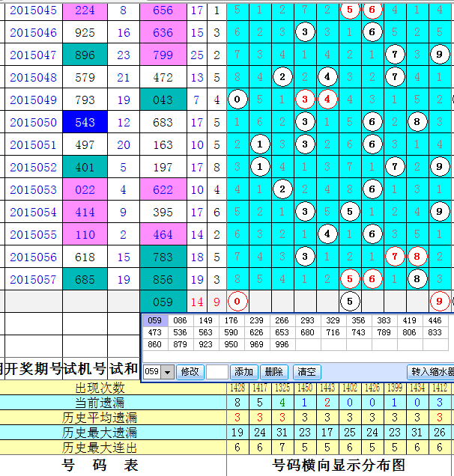Click the 添加 button
The image size is (454, 476).
(x=243, y=372)
